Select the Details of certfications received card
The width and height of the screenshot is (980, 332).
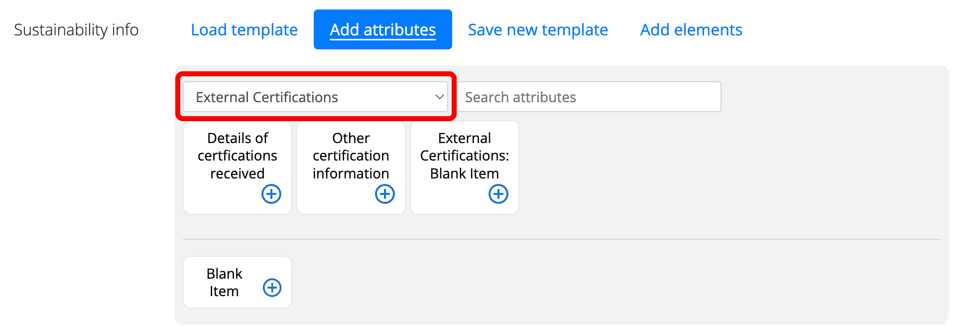point(237,156)
